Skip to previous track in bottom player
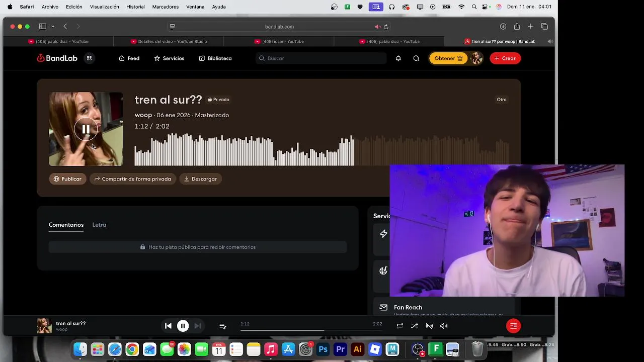 tap(168, 326)
